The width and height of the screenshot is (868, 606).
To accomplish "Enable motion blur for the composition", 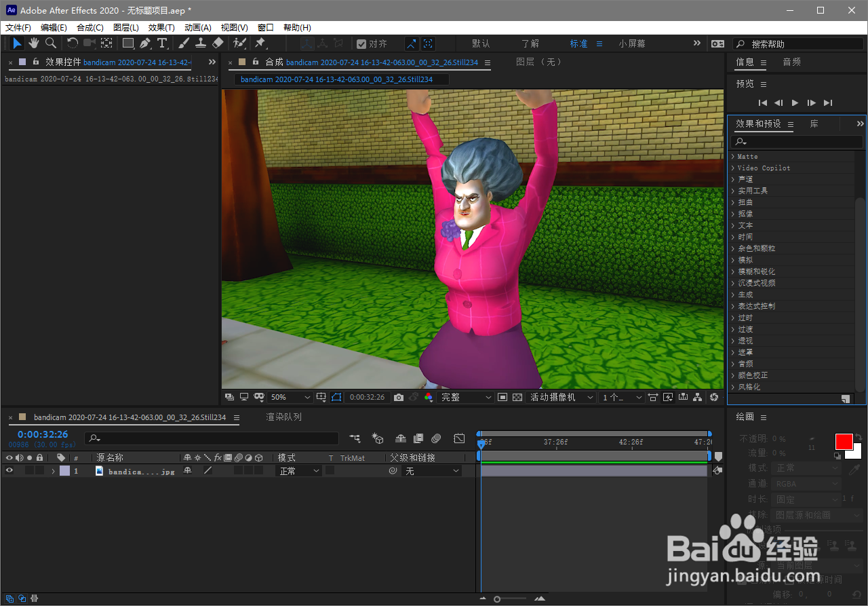I will (436, 439).
